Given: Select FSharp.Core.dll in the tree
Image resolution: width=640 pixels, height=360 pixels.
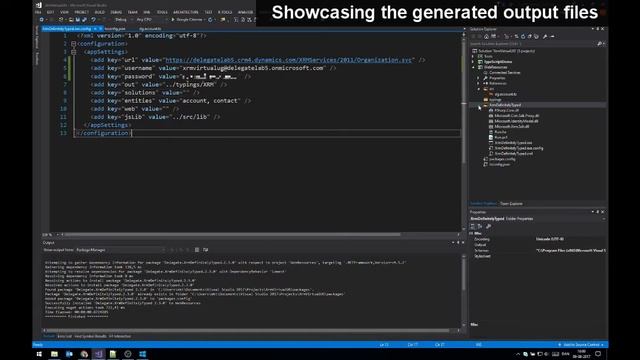Looking at the screenshot, I should coord(507,110).
